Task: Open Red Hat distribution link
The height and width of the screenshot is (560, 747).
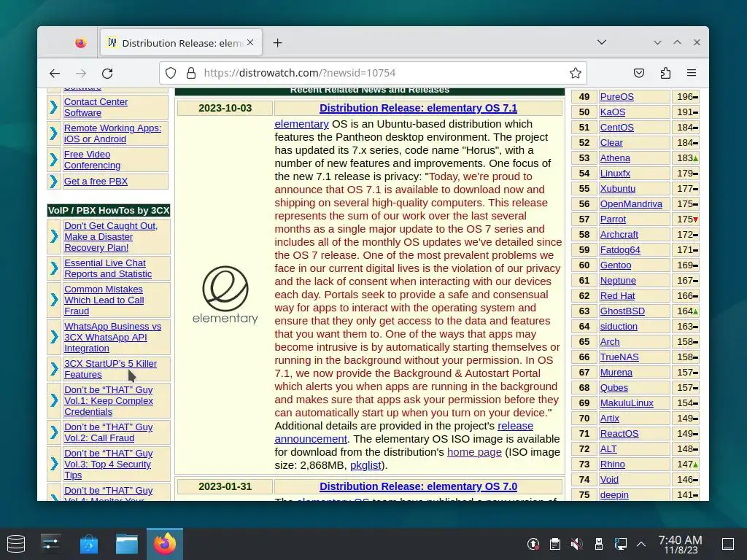Action: (x=617, y=296)
